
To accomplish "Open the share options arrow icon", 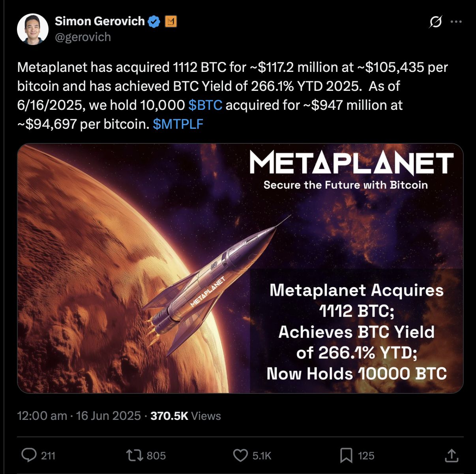I will [451, 455].
